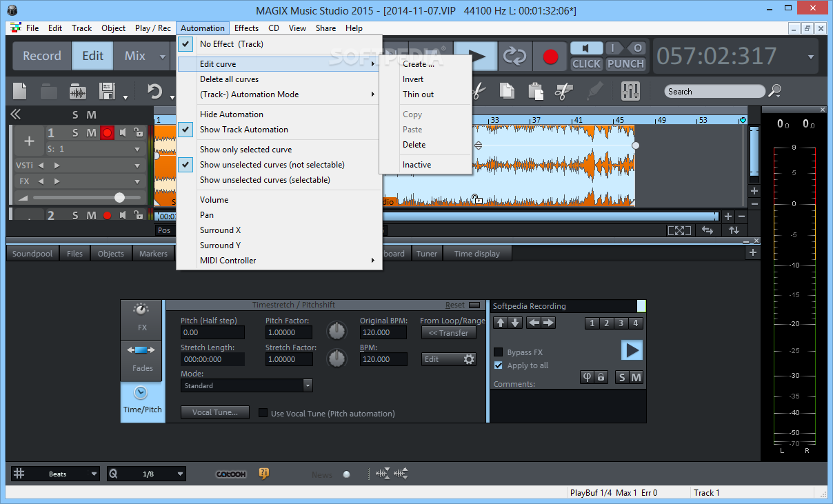
Task: Open the Catooh online content icon
Action: (231, 474)
